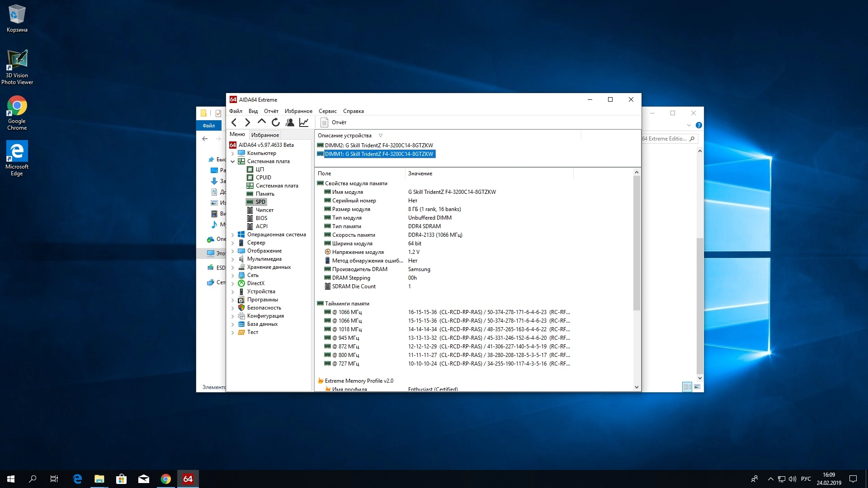Collapse the Системная плата tree node
This screenshot has width=868, height=488.
pyautogui.click(x=233, y=162)
